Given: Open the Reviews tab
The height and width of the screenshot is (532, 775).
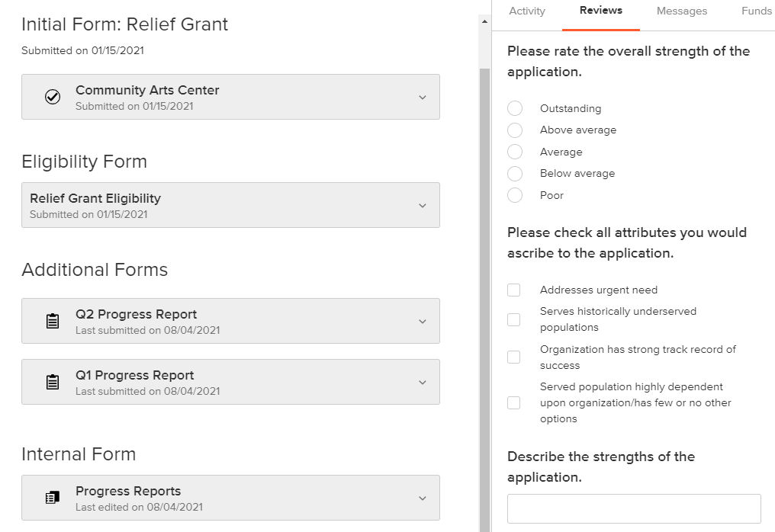Looking at the screenshot, I should pos(600,11).
